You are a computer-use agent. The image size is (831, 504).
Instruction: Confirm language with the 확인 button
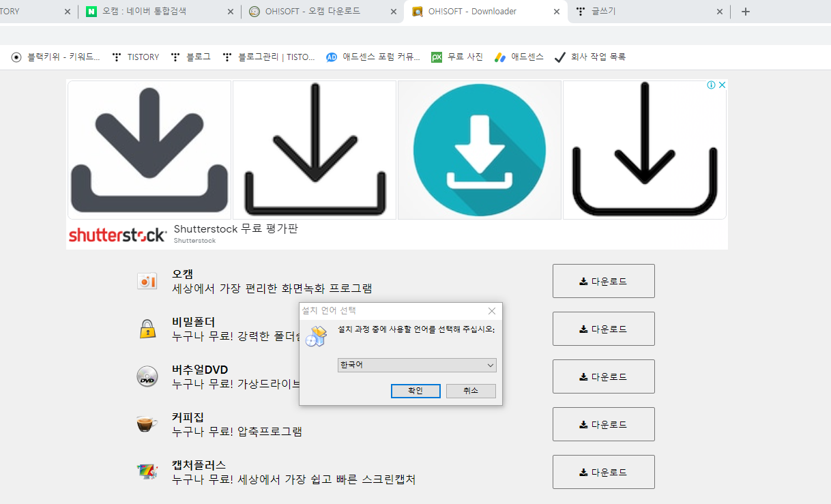pyautogui.click(x=415, y=391)
